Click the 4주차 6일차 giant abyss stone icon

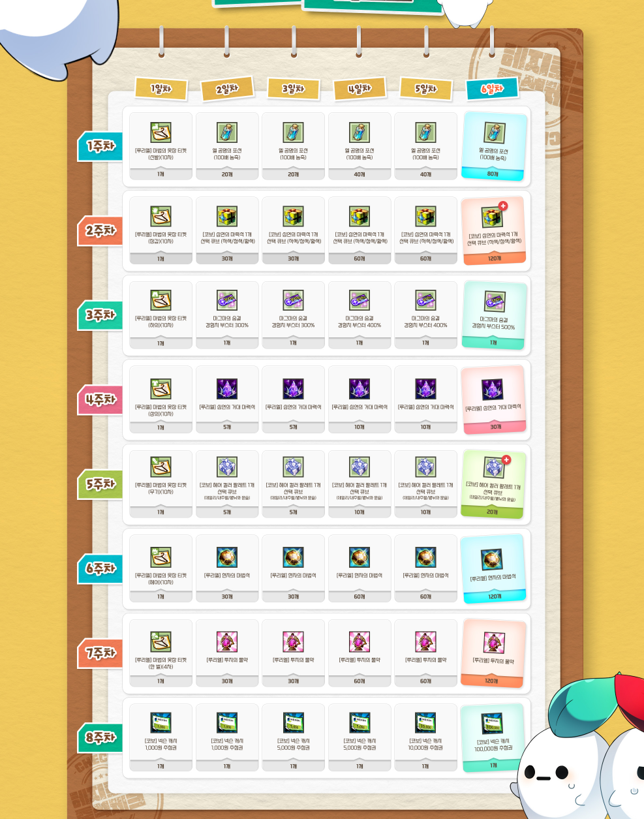click(x=492, y=390)
